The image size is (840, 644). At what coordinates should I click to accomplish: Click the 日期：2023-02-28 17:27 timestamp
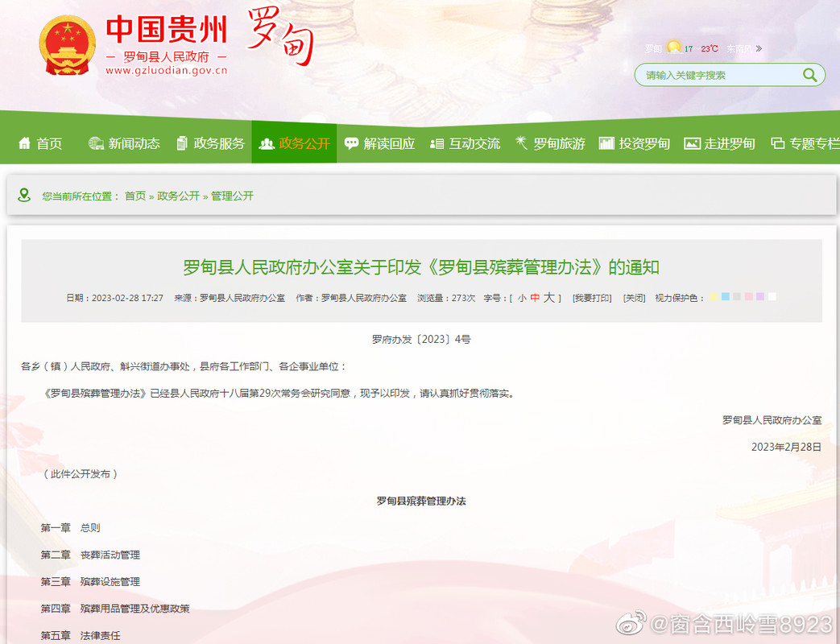(x=114, y=298)
